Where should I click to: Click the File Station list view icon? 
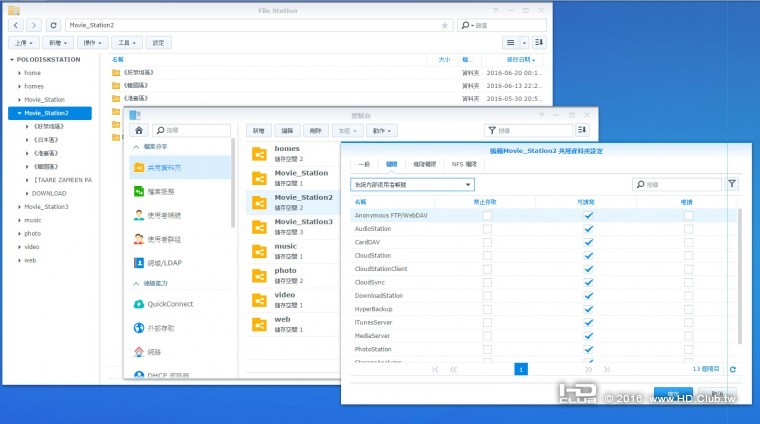[514, 43]
